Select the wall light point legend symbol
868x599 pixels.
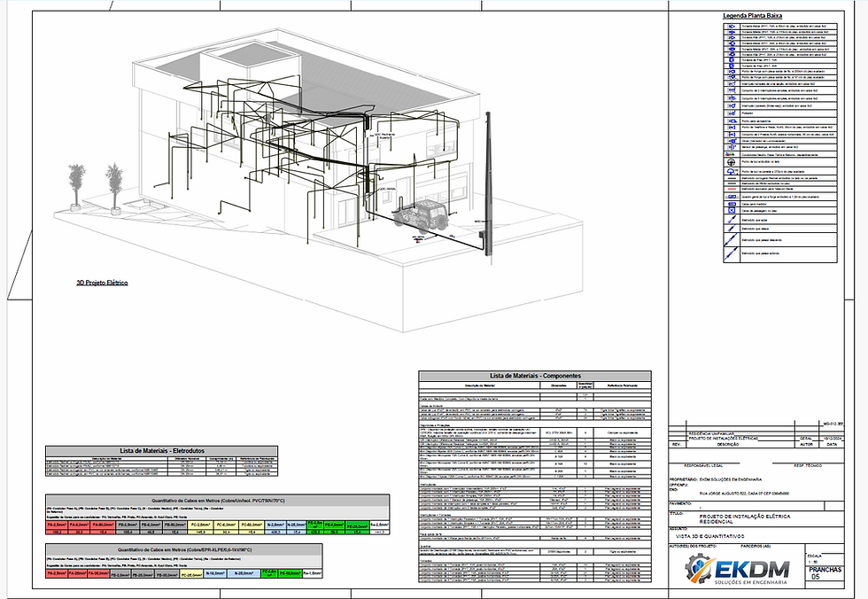(732, 171)
